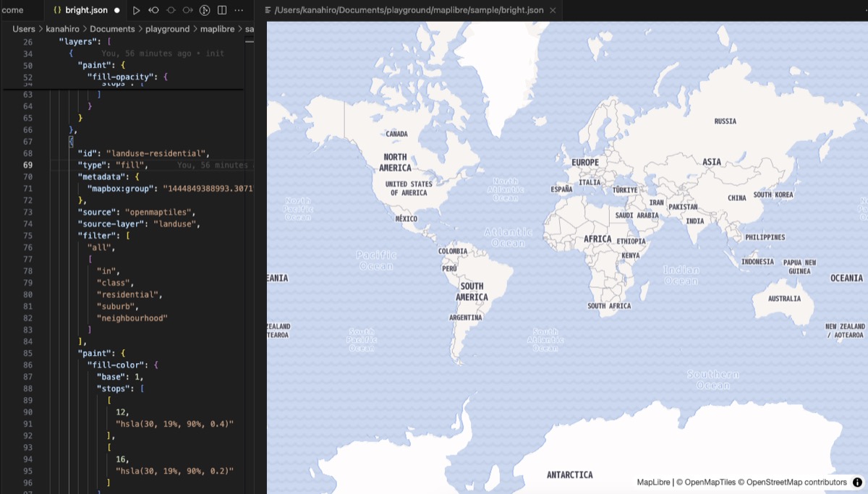The width and height of the screenshot is (868, 494).
Task: Click the "residential" string on line 80
Action: pyautogui.click(x=129, y=294)
